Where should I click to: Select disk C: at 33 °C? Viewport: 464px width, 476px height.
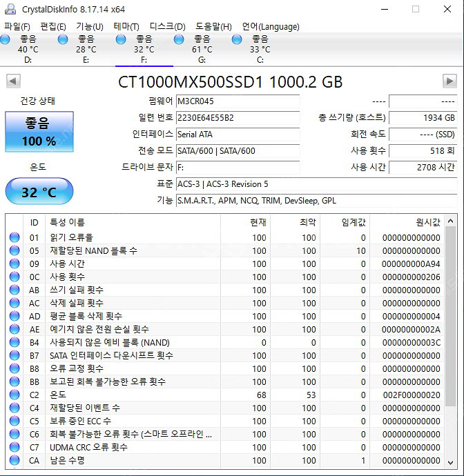point(260,49)
